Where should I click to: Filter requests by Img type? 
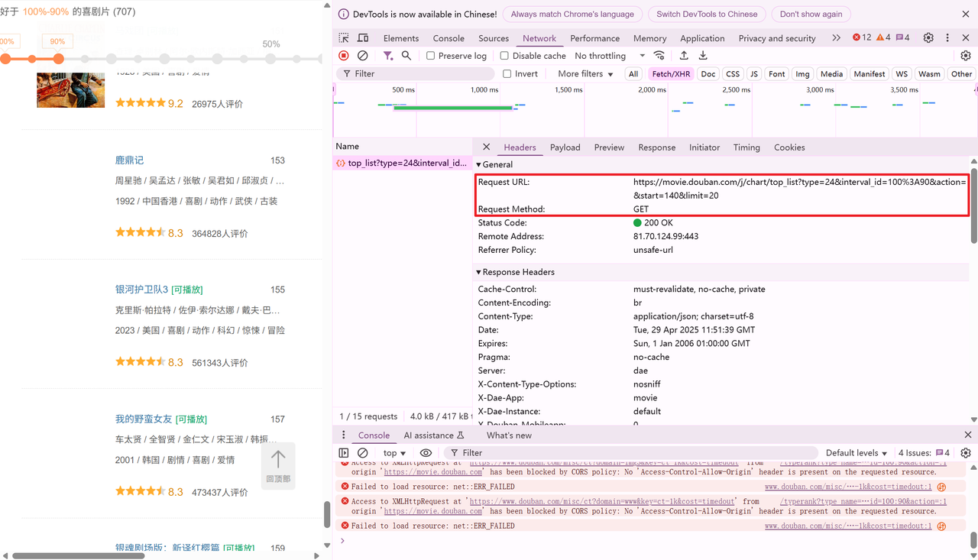[802, 74]
